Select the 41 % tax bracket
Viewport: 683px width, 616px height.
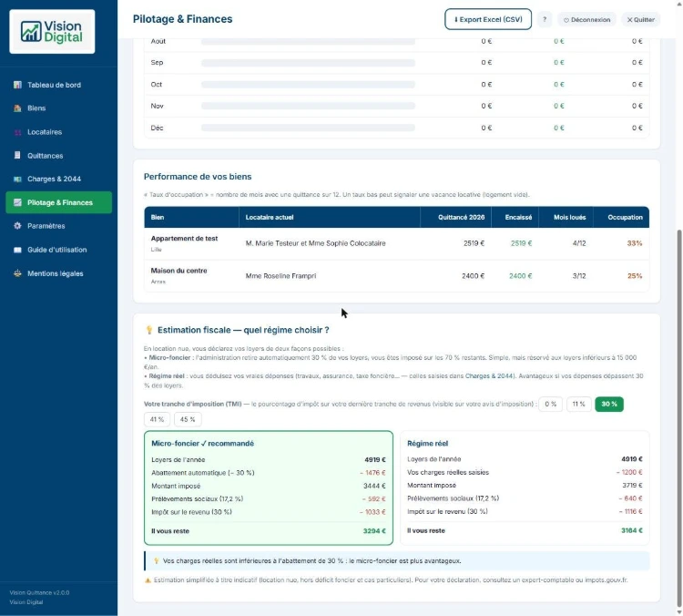[157, 419]
